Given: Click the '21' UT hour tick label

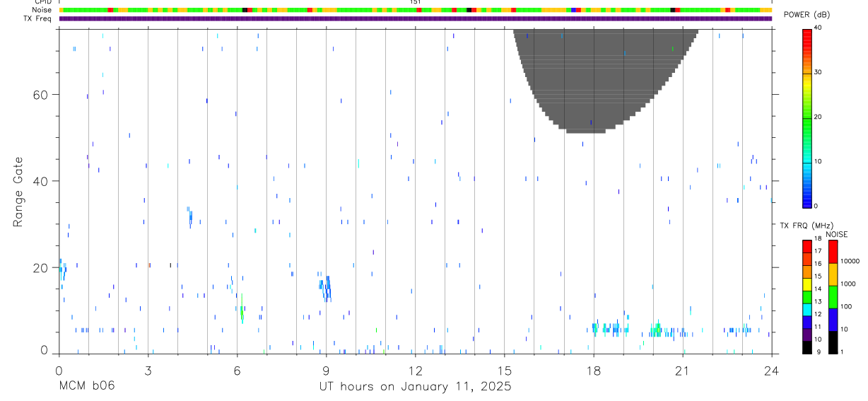Looking at the screenshot, I should (682, 369).
